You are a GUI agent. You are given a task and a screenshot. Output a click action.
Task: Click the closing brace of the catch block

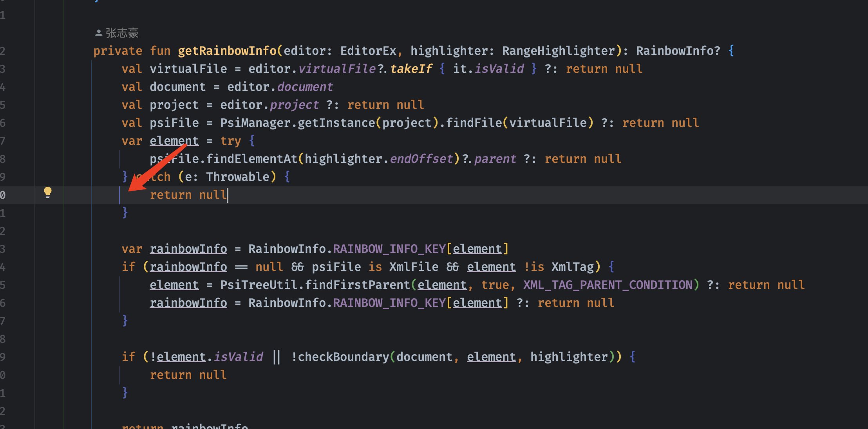point(125,213)
